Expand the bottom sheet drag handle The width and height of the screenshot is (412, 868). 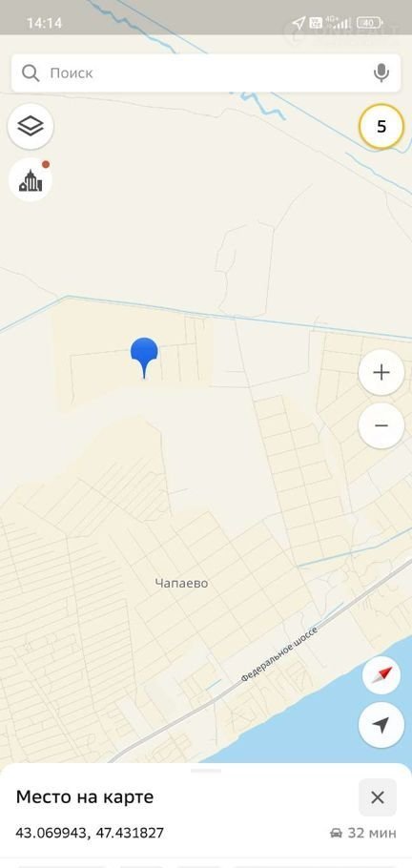pos(206,770)
